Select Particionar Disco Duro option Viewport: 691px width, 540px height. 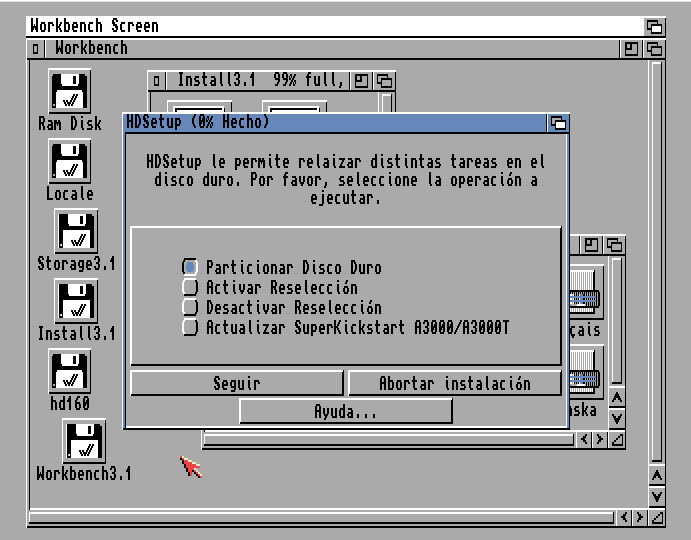coord(190,268)
